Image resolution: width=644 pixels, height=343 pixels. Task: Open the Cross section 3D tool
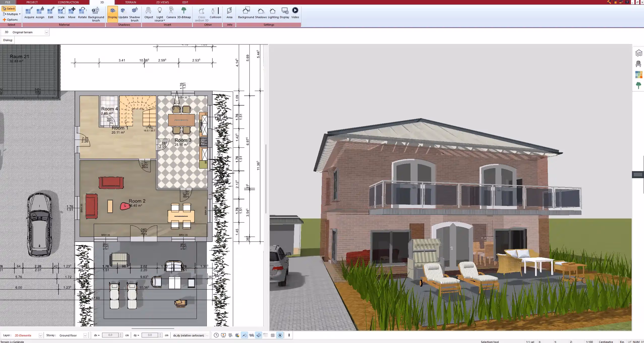(x=201, y=14)
